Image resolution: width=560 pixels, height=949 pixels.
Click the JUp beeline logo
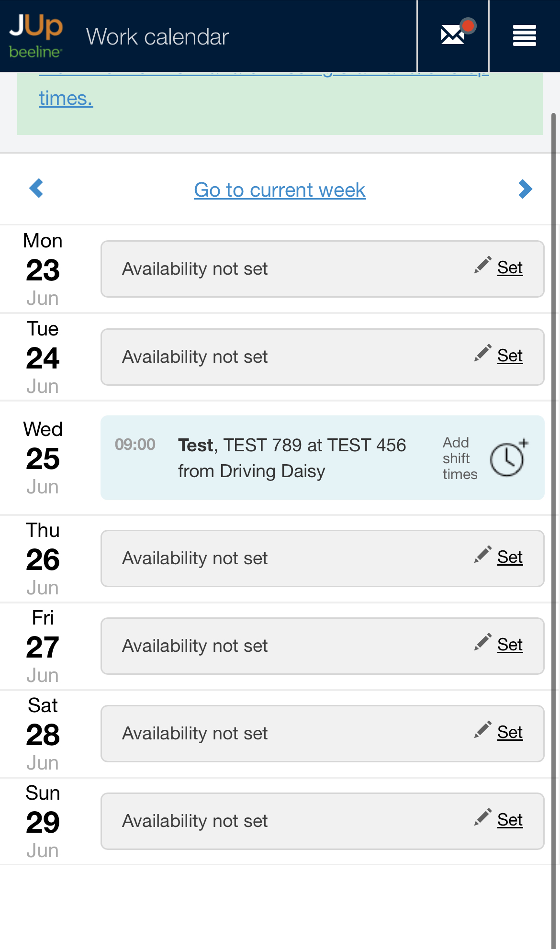tap(36, 36)
